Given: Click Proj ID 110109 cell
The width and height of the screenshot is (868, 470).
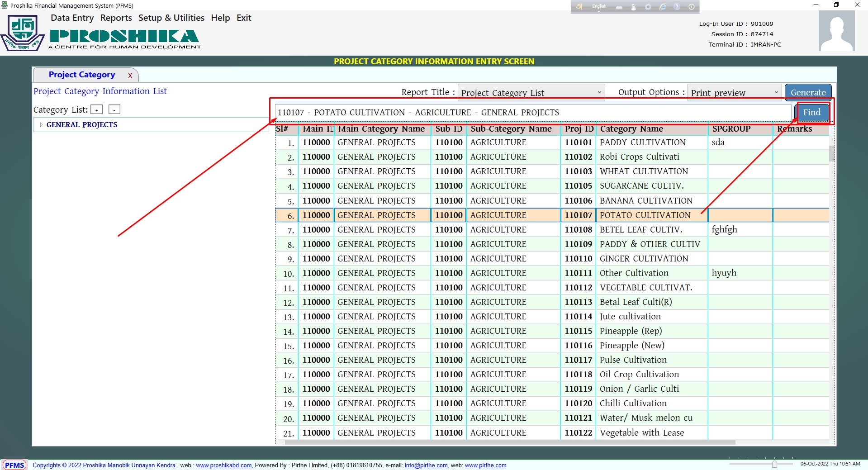Looking at the screenshot, I should click(x=578, y=244).
